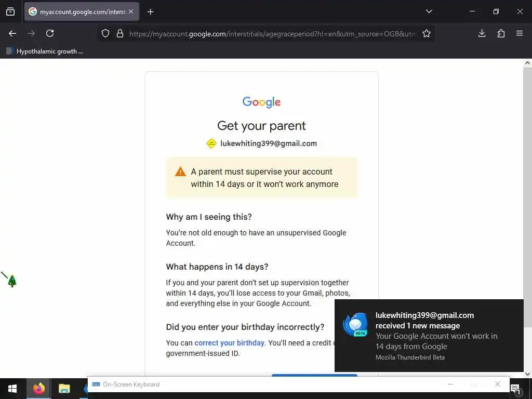Screen dimensions: 532x399
Task: Minimize the On-Screen Keyboard window
Action: tap(450, 384)
